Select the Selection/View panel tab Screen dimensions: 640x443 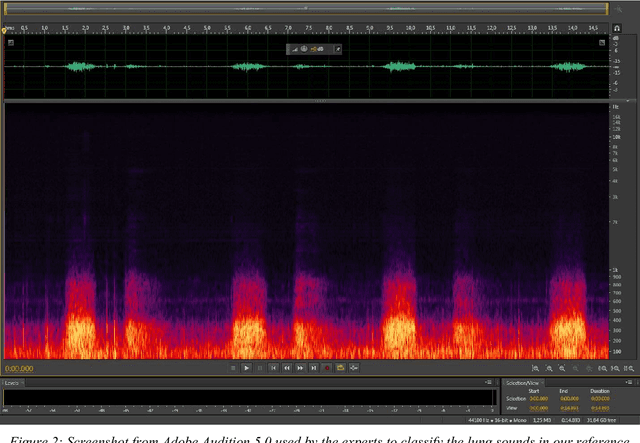[x=520, y=383]
